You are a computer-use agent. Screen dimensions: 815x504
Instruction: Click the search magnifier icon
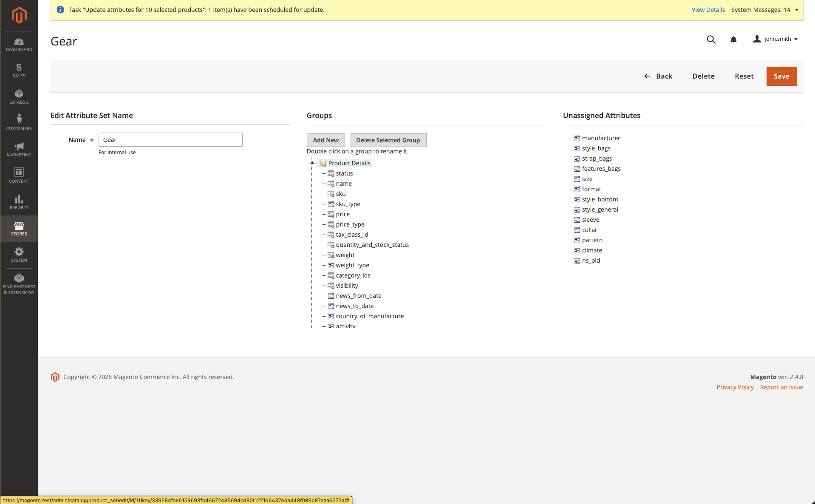click(x=711, y=40)
